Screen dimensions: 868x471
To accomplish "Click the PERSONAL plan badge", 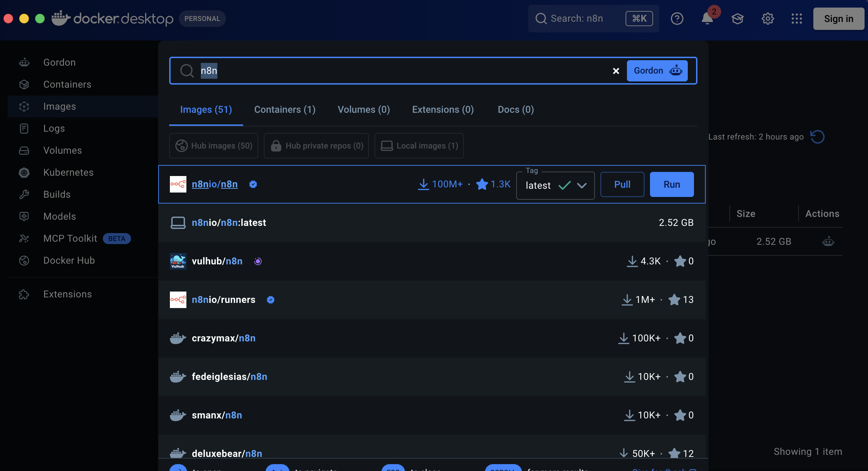I will tap(202, 19).
